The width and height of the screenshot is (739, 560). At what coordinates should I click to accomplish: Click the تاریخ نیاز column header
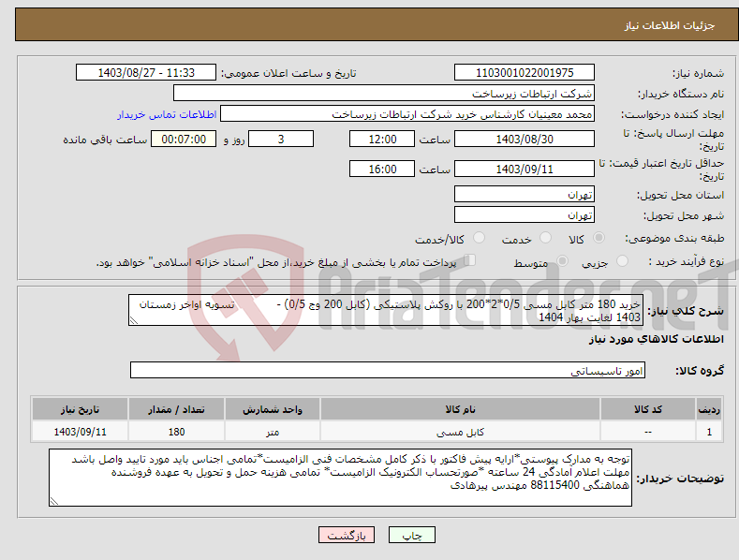tap(80, 409)
